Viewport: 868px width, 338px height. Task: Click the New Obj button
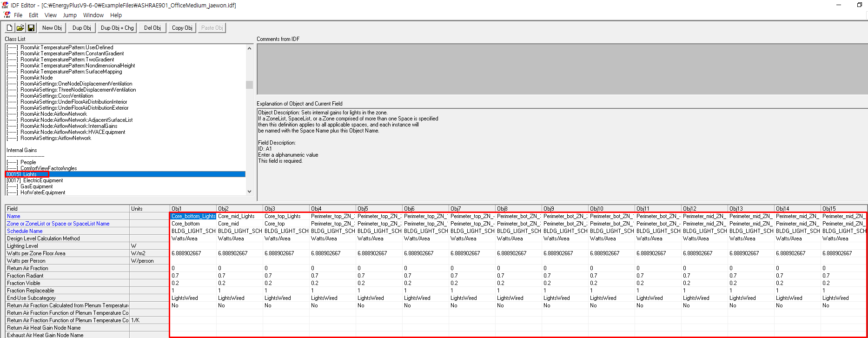click(x=52, y=28)
